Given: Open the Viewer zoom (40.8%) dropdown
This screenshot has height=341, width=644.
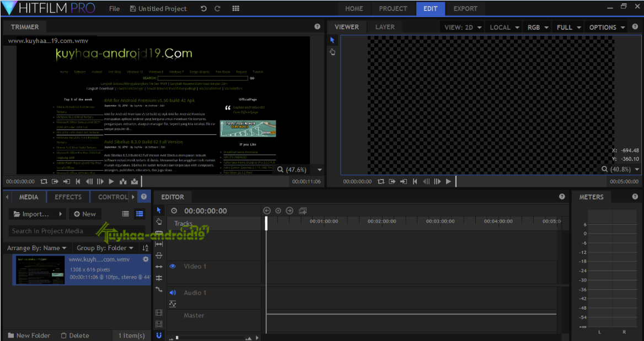Looking at the screenshot, I should [x=637, y=169].
